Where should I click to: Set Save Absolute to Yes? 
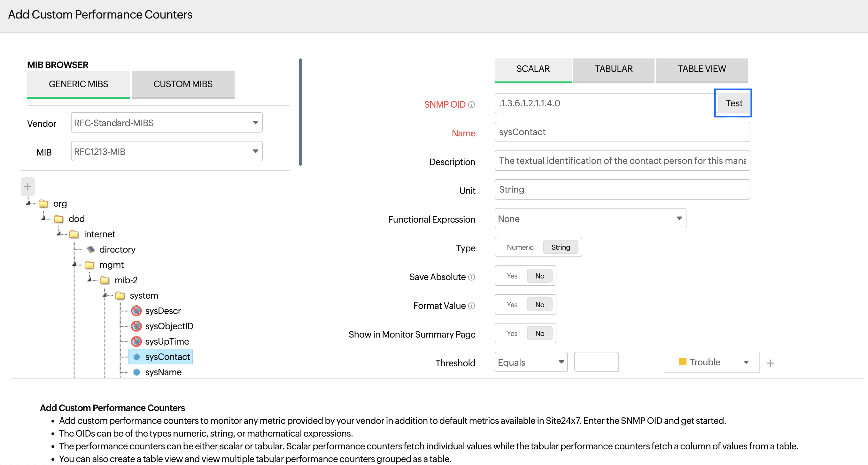pos(512,276)
